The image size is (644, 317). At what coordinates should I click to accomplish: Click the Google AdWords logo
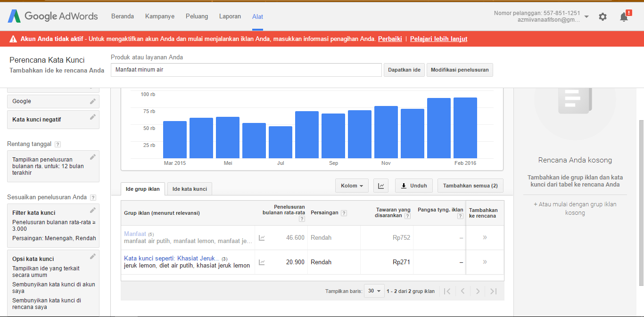53,16
